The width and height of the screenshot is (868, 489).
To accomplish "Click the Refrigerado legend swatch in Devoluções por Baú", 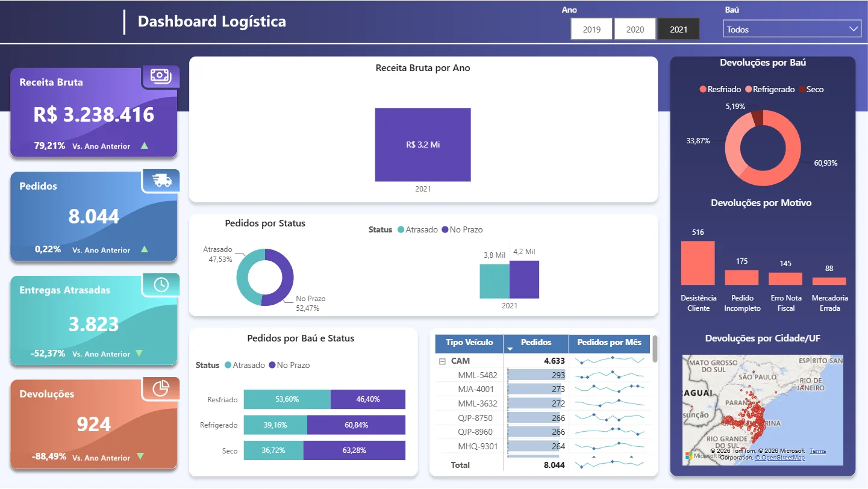I will click(x=749, y=89).
